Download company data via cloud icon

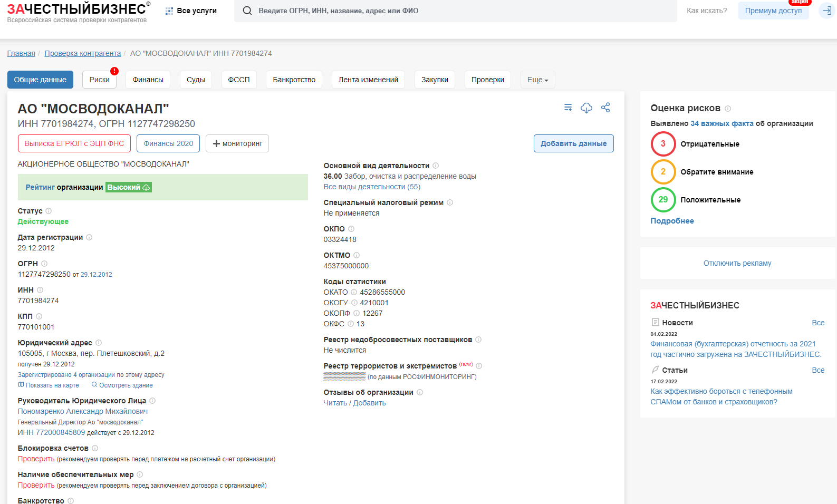[586, 108]
